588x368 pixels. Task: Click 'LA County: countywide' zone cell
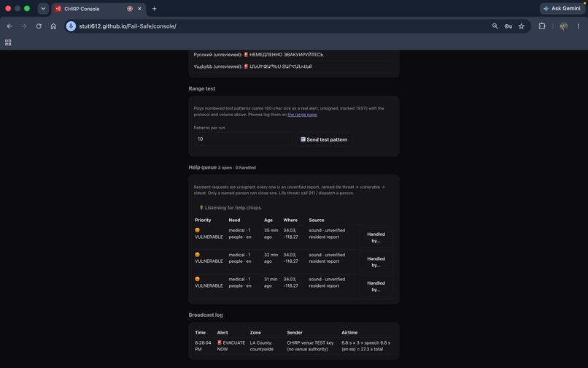point(262,346)
